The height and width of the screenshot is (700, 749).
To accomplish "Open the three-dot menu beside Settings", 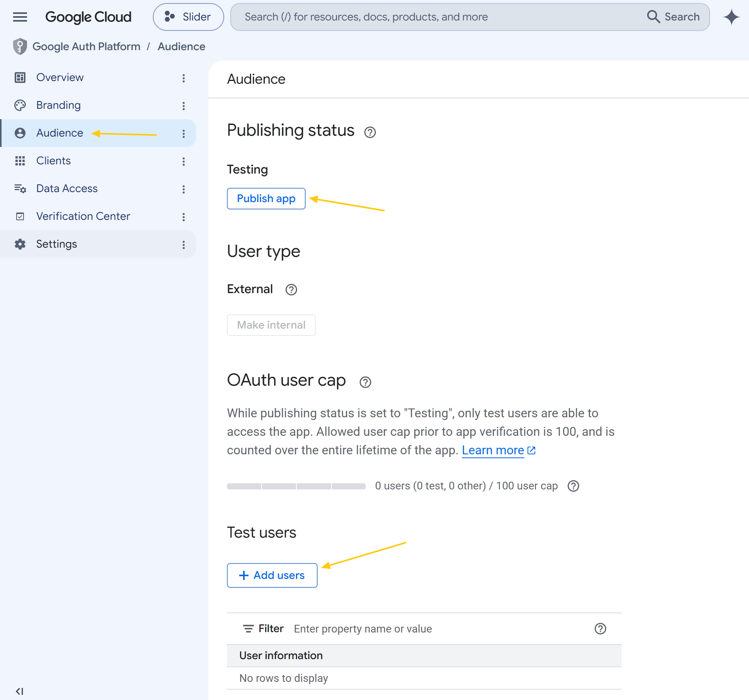I will (184, 245).
